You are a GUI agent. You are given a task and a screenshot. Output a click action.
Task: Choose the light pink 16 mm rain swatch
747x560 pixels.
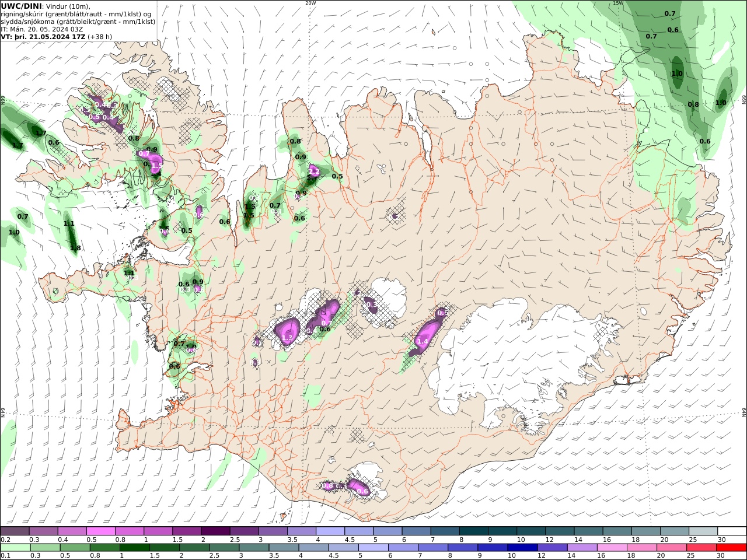pos(612,547)
